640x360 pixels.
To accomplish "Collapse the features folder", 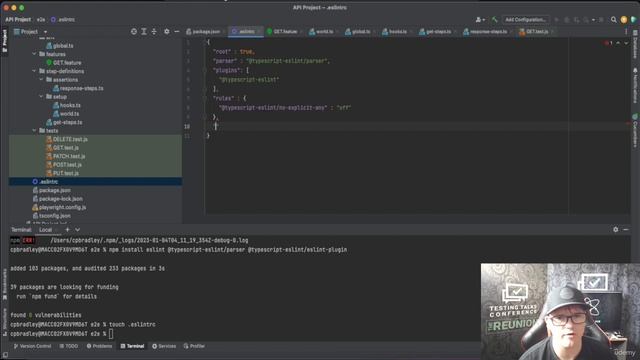I will point(34,54).
